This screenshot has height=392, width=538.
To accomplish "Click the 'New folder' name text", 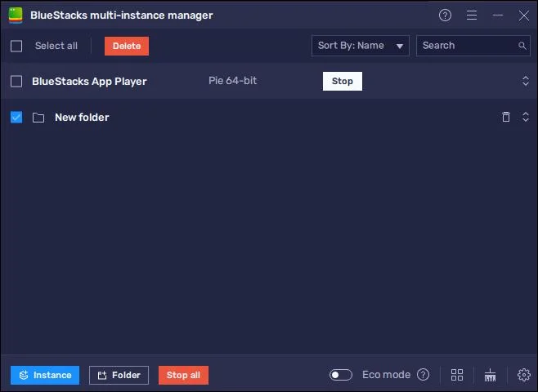I will pyautogui.click(x=82, y=118).
